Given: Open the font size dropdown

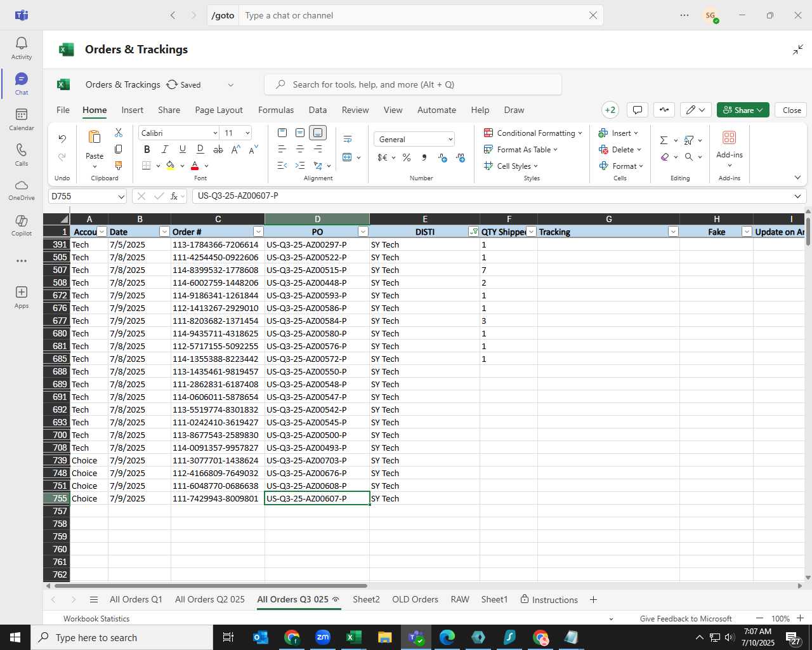Looking at the screenshot, I should 247,133.
